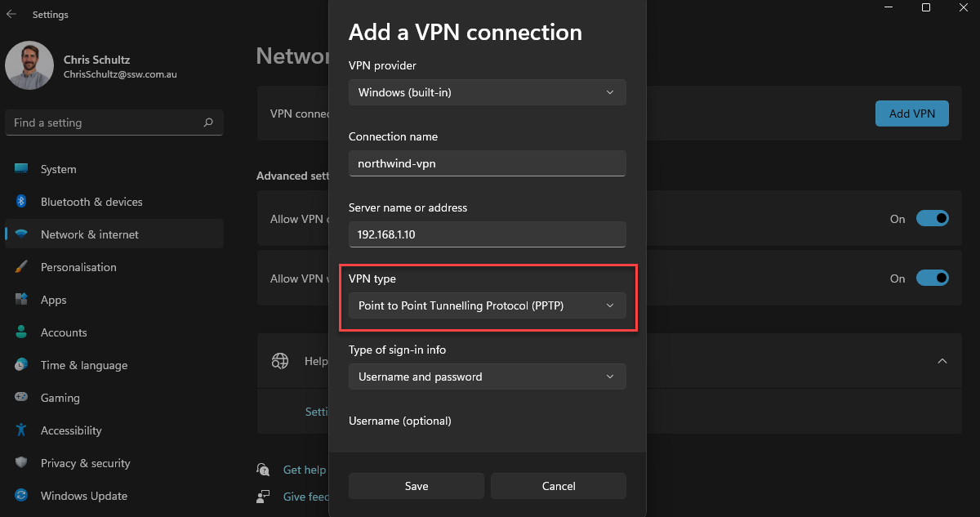The height and width of the screenshot is (517, 980).
Task: Save the VPN connection
Action: click(x=416, y=486)
